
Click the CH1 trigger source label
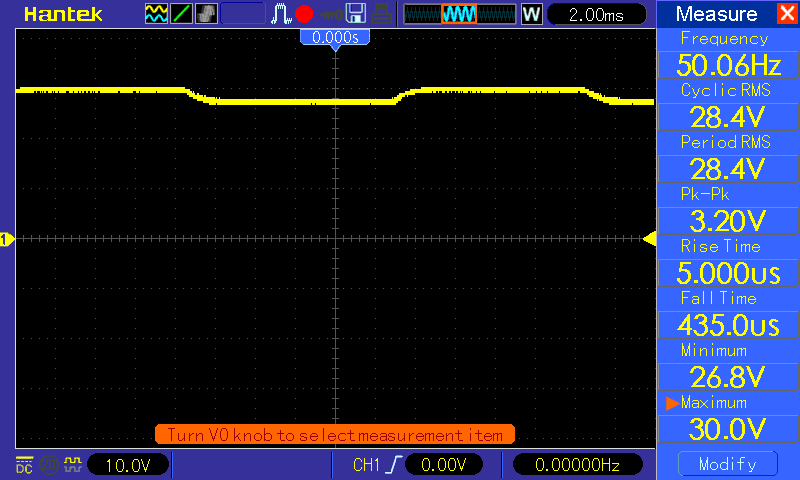(366, 465)
